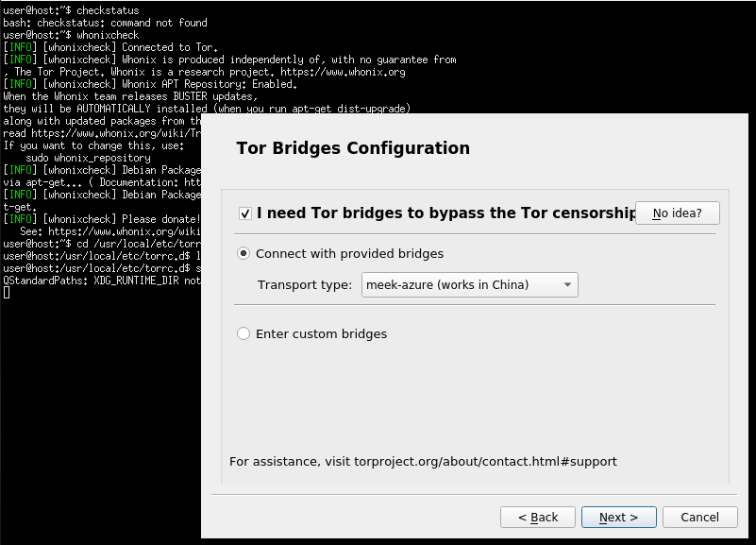Click the https://www.whonix.org URL in terminal
The image size is (756, 545).
coord(343,72)
